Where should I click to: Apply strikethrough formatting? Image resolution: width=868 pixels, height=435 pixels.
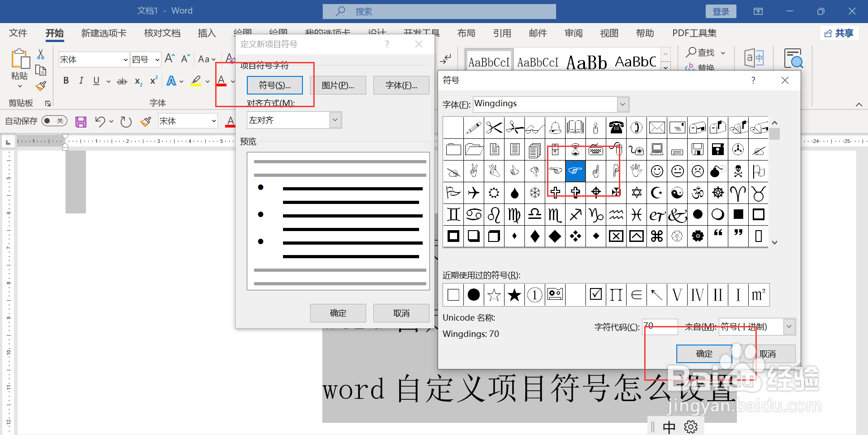122,81
